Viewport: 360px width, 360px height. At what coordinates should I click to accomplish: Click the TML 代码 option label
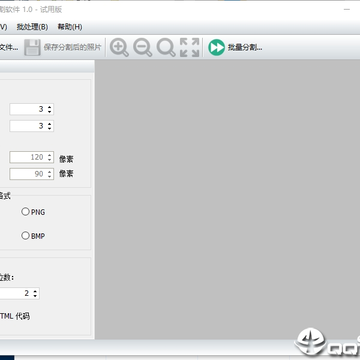pyautogui.click(x=15, y=316)
